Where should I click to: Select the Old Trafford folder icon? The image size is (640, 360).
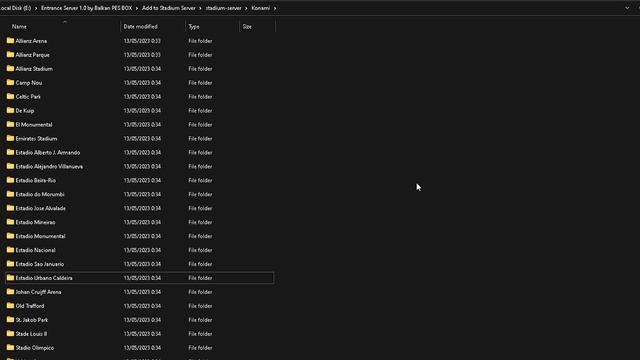tap(10, 306)
